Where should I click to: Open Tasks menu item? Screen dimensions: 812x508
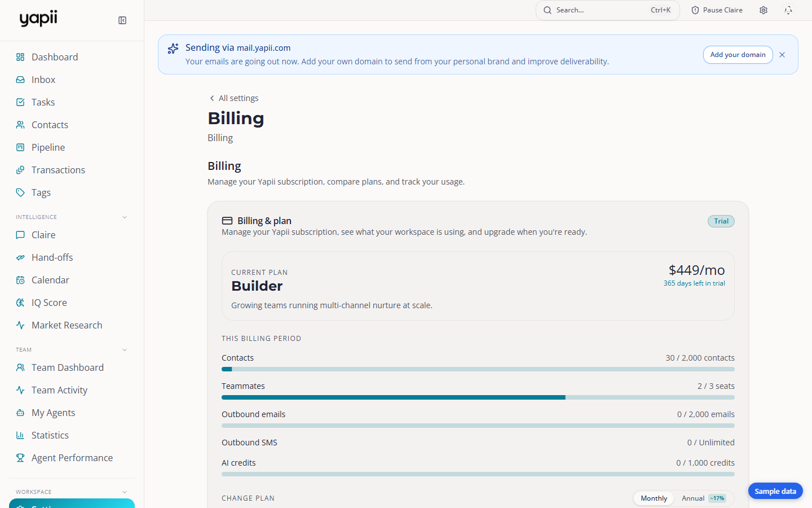(x=72, y=102)
